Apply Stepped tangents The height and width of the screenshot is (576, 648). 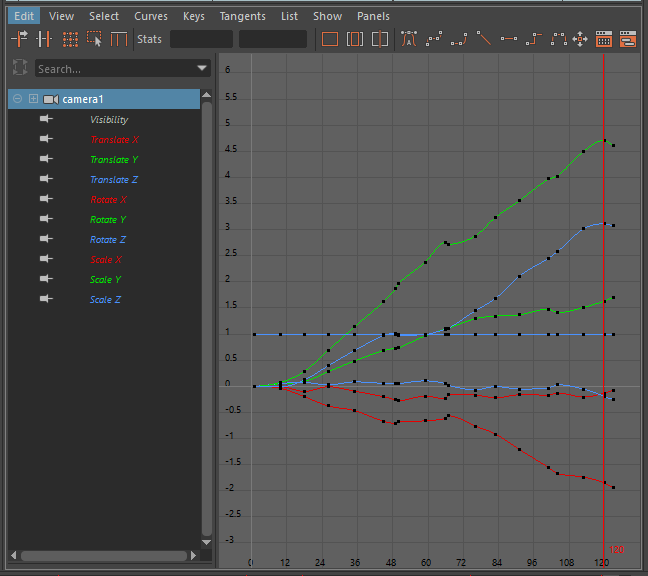tap(534, 39)
